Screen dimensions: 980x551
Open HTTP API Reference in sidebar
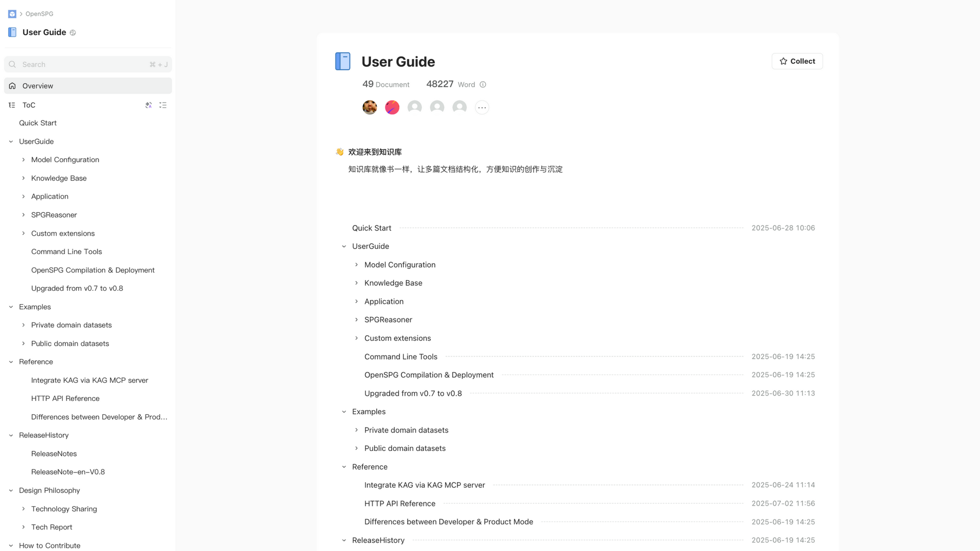point(65,398)
